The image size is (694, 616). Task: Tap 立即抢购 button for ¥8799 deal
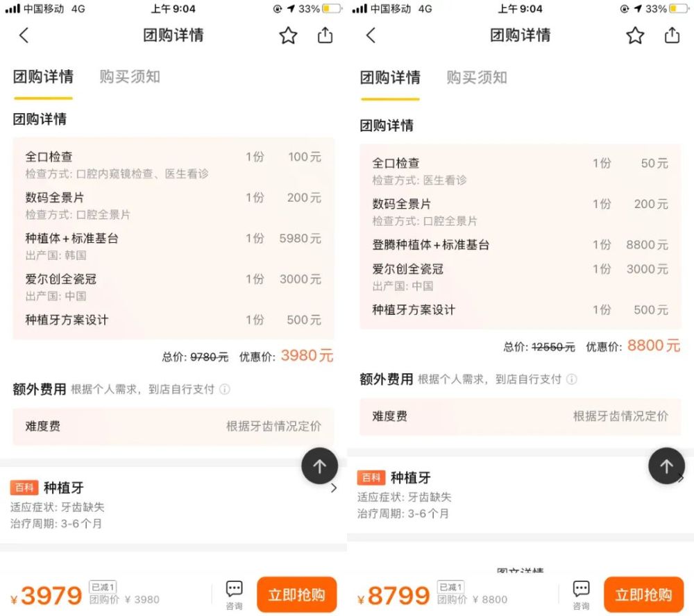coord(643,594)
